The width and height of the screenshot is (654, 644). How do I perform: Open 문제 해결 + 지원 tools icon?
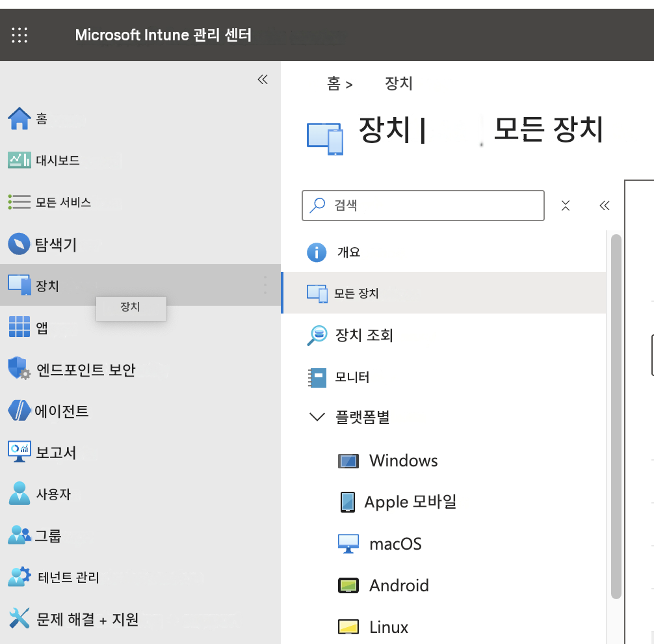(20, 618)
